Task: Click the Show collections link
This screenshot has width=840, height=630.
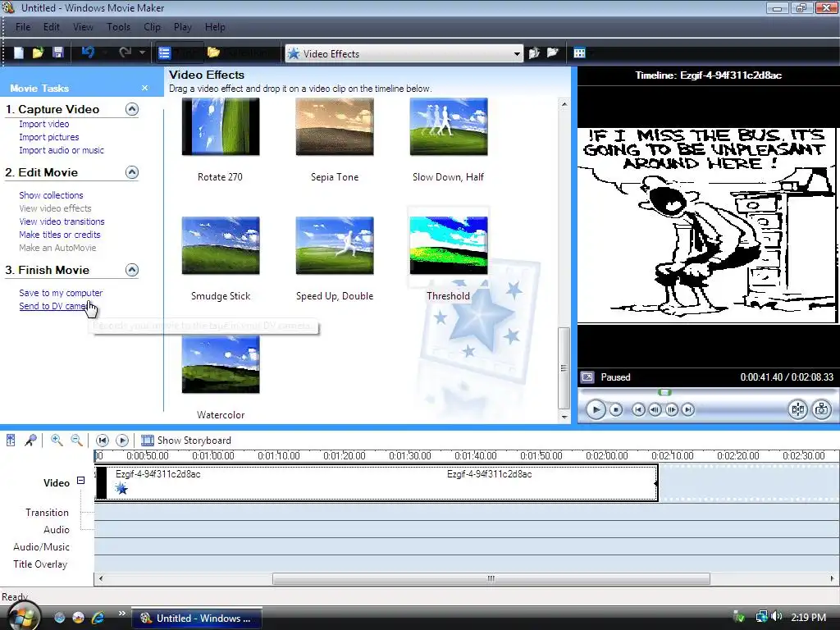Action: tap(51, 195)
